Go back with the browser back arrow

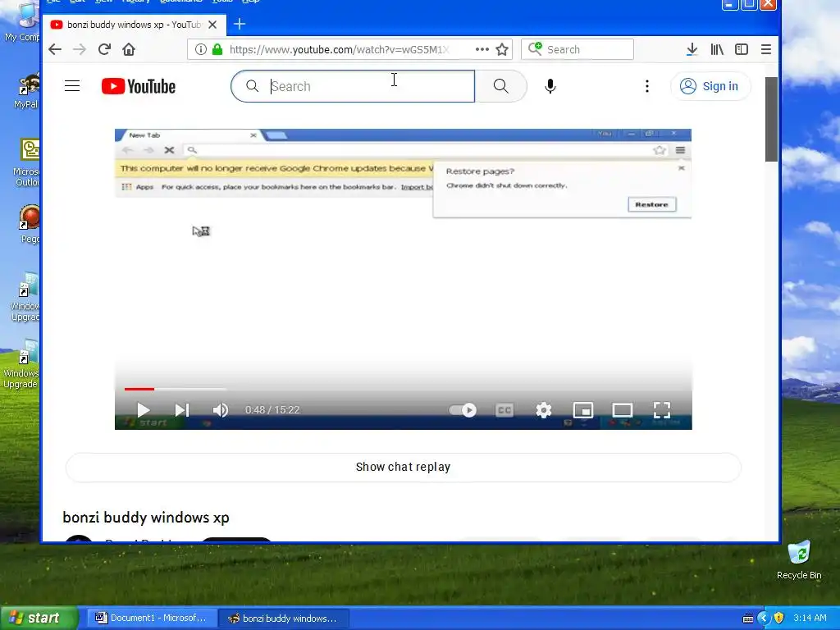(x=55, y=50)
